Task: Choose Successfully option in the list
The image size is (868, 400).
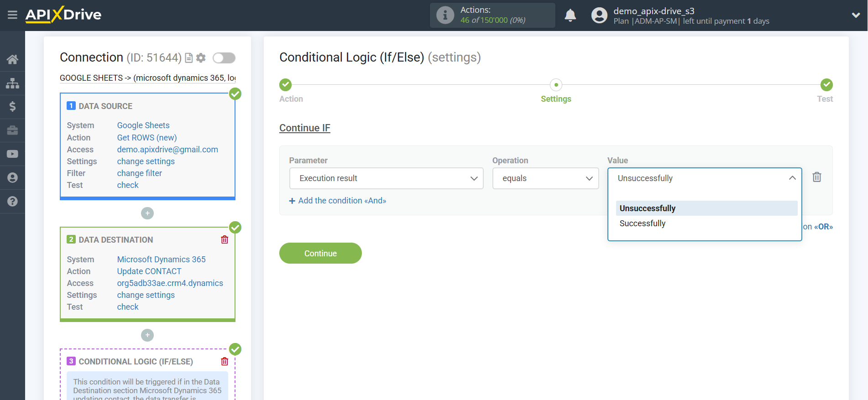Action: point(706,223)
